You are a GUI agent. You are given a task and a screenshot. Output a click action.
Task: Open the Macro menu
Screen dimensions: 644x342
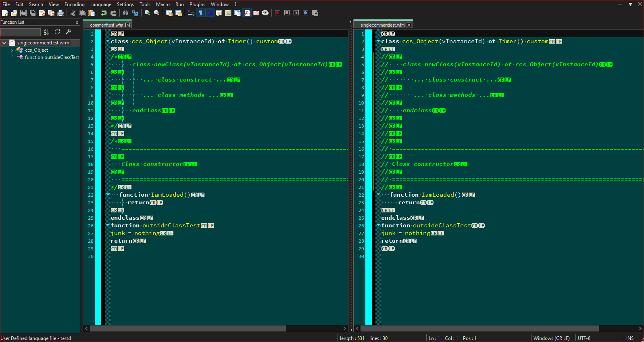163,4
